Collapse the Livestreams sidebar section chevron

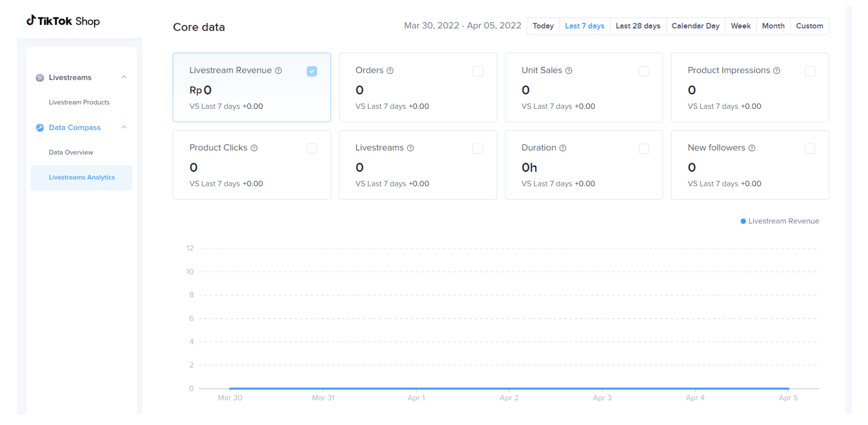(124, 77)
